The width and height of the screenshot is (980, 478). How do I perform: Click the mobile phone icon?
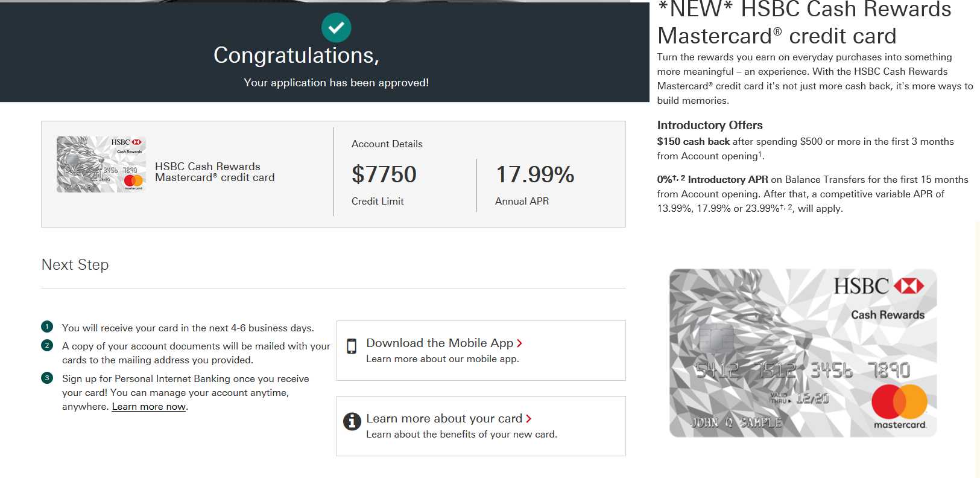[x=352, y=346]
